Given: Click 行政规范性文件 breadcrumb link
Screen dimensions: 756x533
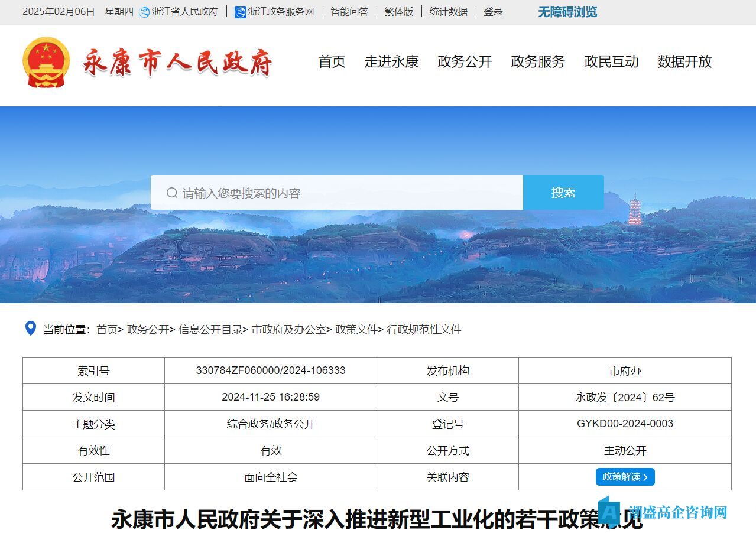Looking at the screenshot, I should pos(424,330).
